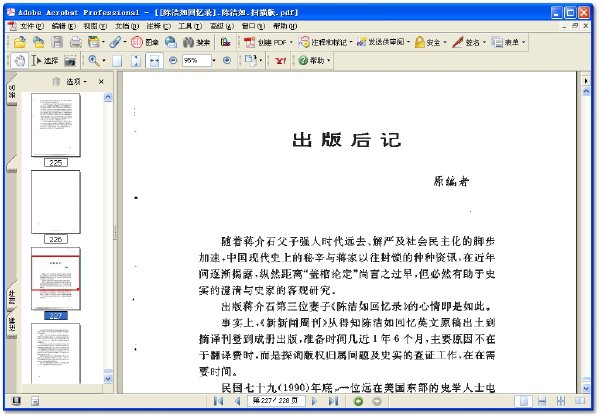Click the second folder icon with blue arrow
Image resolution: width=600 pixels, height=417 pixels.
[x=38, y=42]
